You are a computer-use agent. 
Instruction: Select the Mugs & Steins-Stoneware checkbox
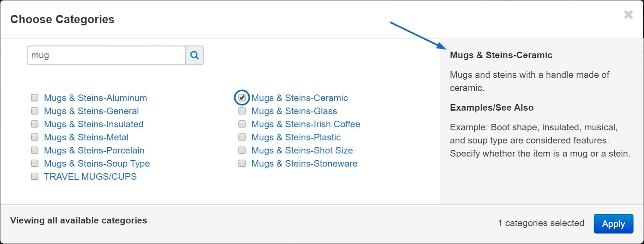242,163
